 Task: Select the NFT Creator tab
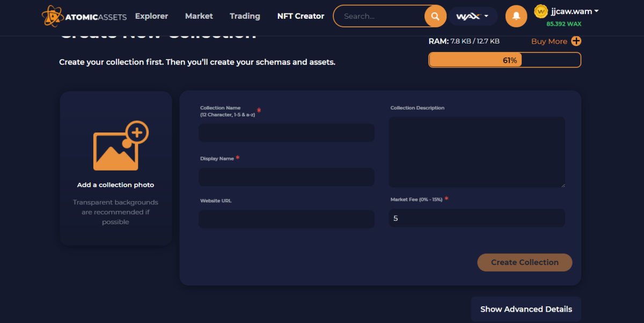(301, 16)
